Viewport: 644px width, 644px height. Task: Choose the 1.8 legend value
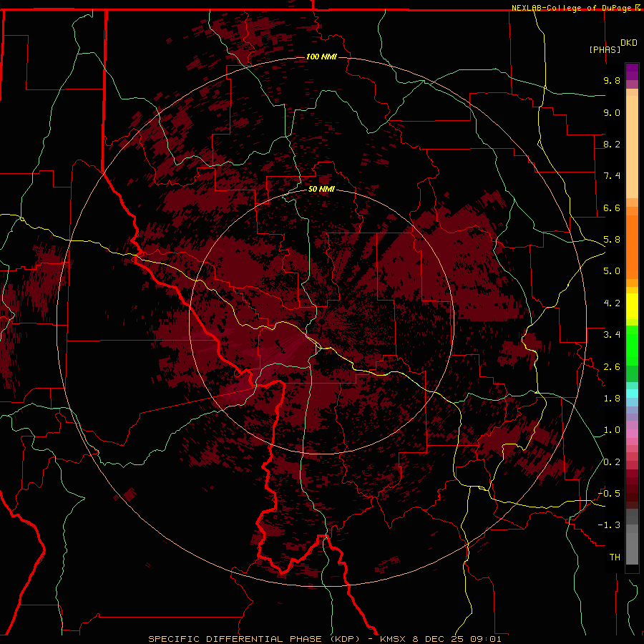click(612, 399)
